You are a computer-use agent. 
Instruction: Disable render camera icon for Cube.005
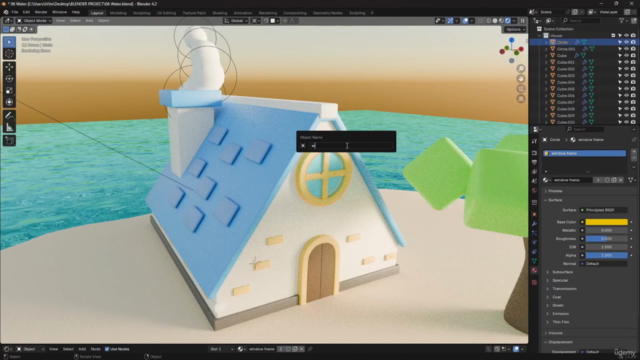pos(633,89)
